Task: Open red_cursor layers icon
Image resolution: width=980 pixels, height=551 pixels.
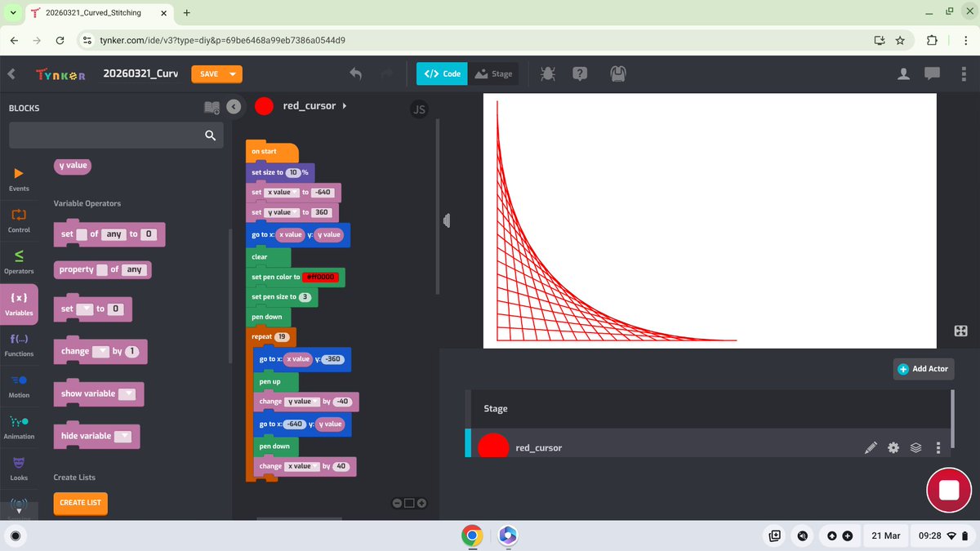Action: point(915,447)
